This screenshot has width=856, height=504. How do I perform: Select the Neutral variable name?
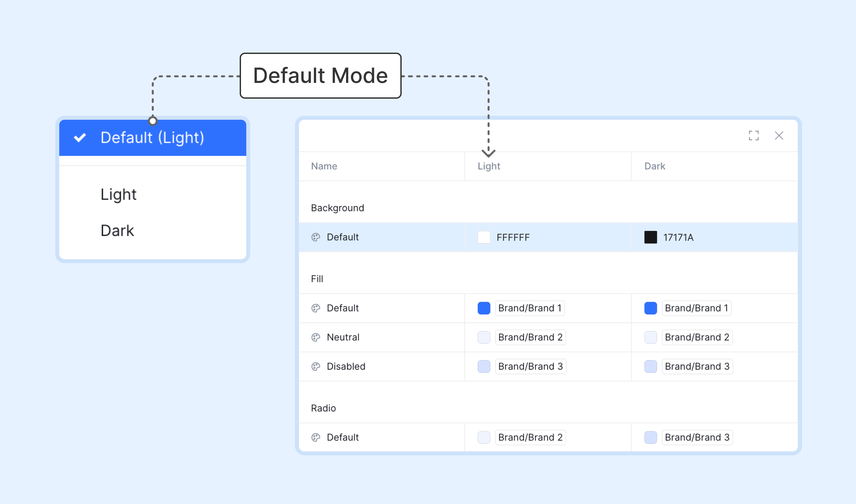click(x=343, y=337)
